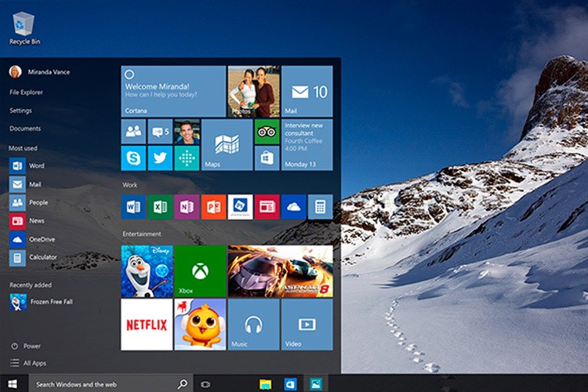588x392 pixels.
Task: Open the red News tile in Work group
Action: (x=267, y=207)
